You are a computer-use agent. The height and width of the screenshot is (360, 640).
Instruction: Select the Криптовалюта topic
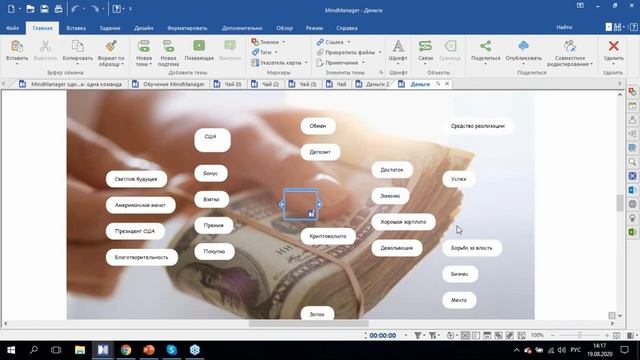tap(328, 236)
